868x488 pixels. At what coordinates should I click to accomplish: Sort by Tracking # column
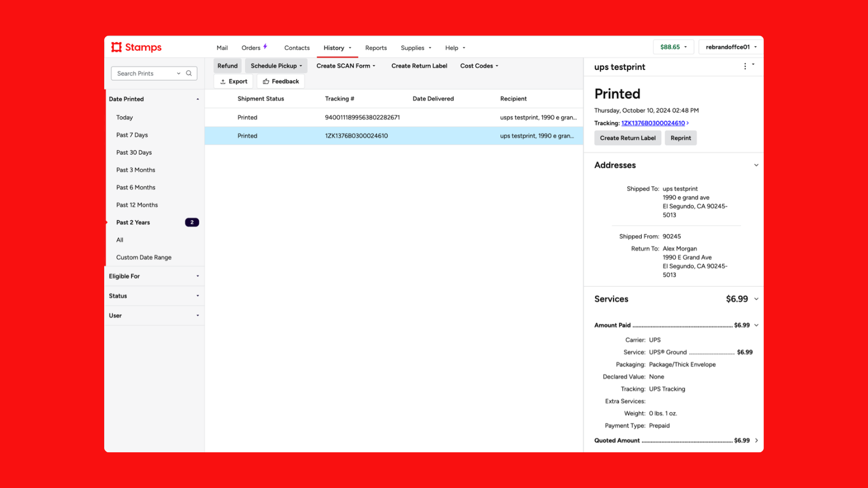340,99
